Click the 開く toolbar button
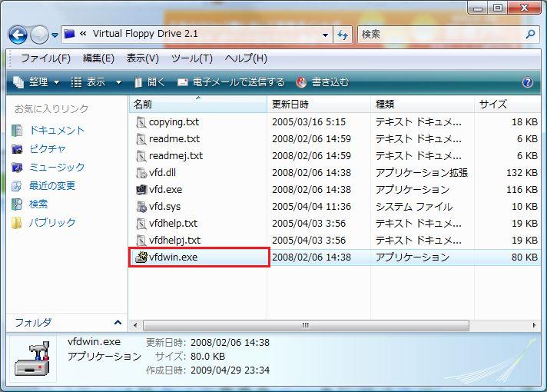Screen dimensions: 547x392 [x=150, y=82]
